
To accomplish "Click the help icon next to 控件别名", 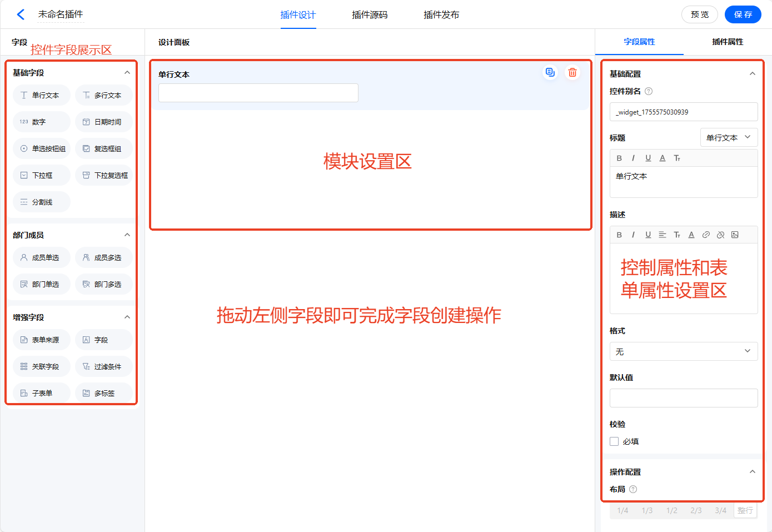I will click(649, 91).
